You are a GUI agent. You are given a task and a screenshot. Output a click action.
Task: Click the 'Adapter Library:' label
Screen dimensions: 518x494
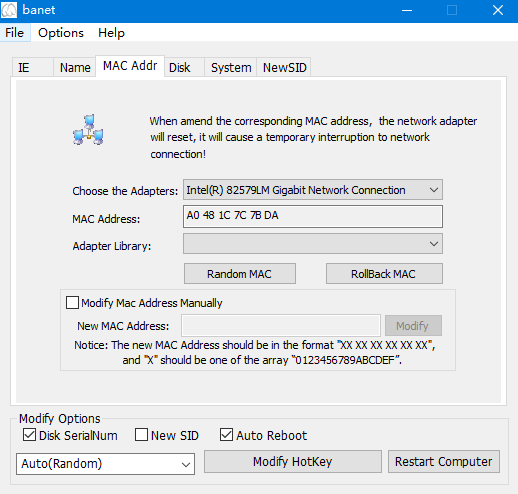point(112,246)
